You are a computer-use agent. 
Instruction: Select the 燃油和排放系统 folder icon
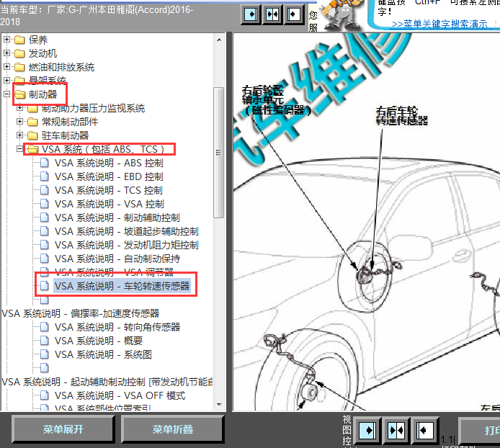coord(19,67)
